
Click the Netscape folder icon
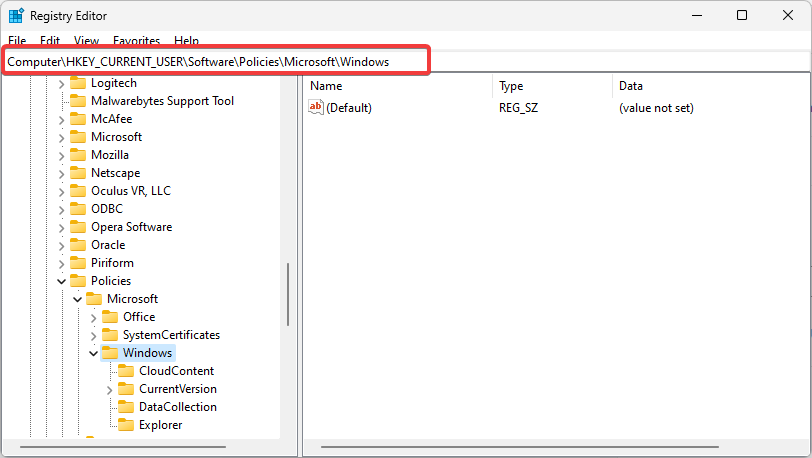78,173
